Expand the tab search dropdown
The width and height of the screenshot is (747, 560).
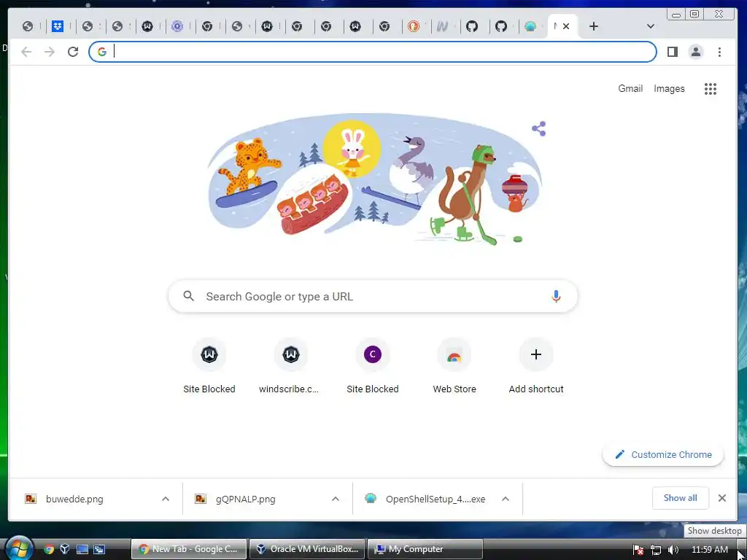(x=650, y=26)
